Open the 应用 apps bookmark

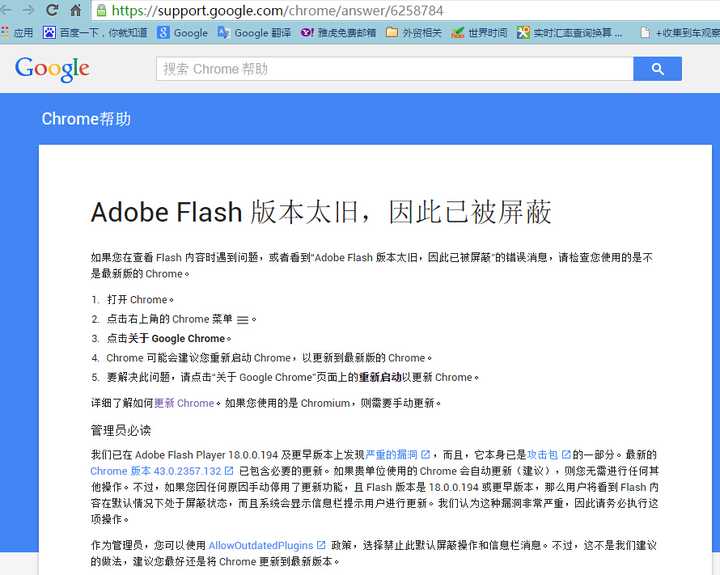17,33
